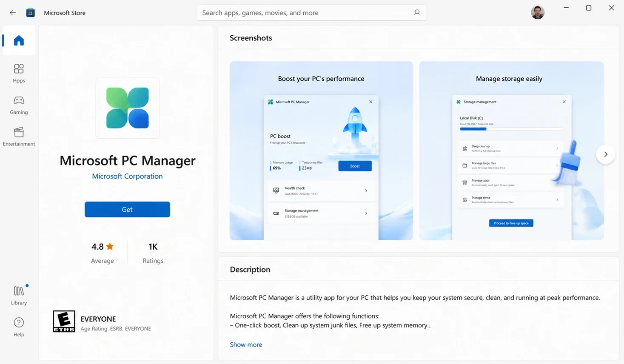The width and height of the screenshot is (624, 364).
Task: Open the Gaming section
Action: tap(19, 105)
